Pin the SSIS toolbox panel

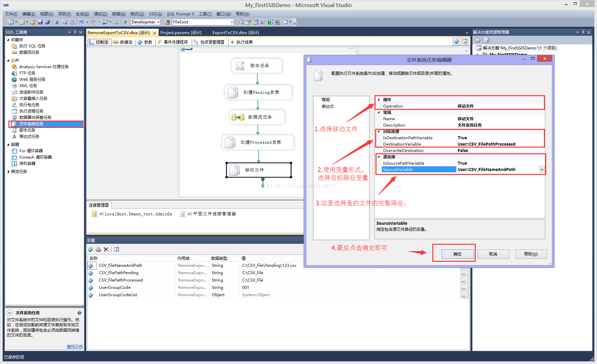(x=75, y=32)
